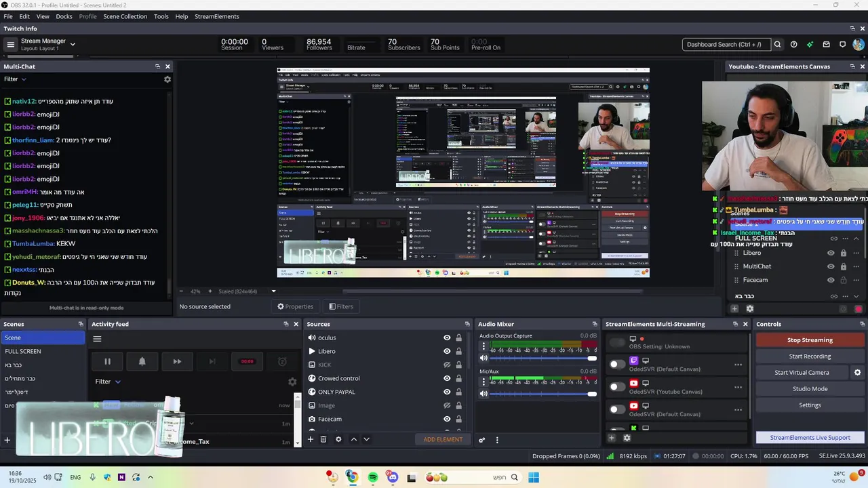
Task: Open the File menu
Action: click(8, 16)
